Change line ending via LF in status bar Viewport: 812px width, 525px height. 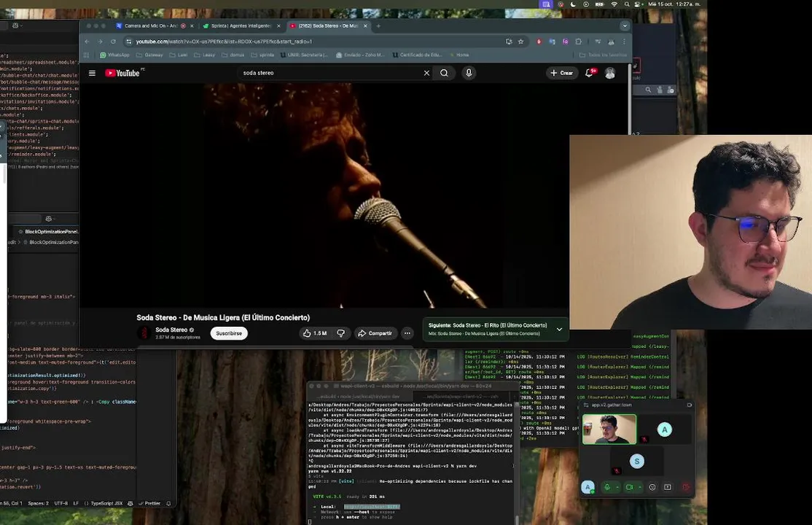tap(76, 503)
